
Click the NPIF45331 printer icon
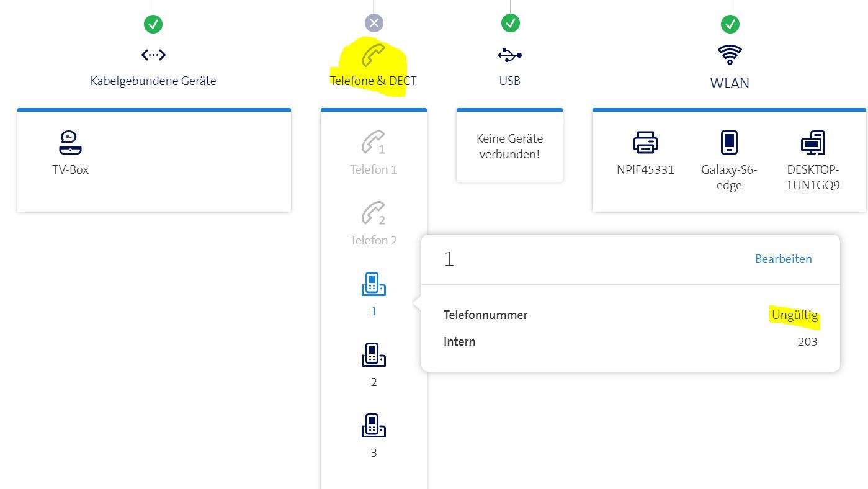(x=645, y=143)
